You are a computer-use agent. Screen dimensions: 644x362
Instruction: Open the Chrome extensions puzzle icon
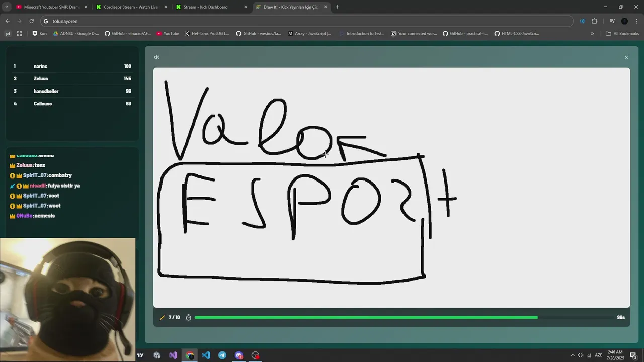594,21
